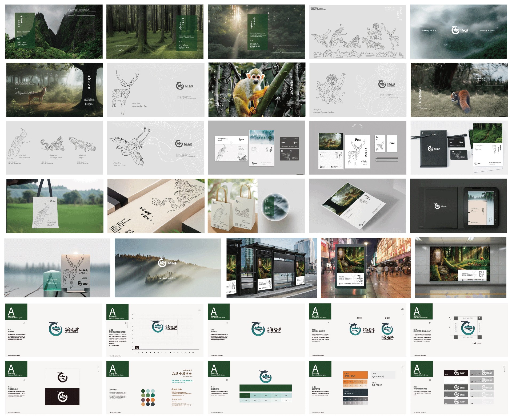Click the black logo on white background
This screenshot has width=512, height=420.
(62, 377)
